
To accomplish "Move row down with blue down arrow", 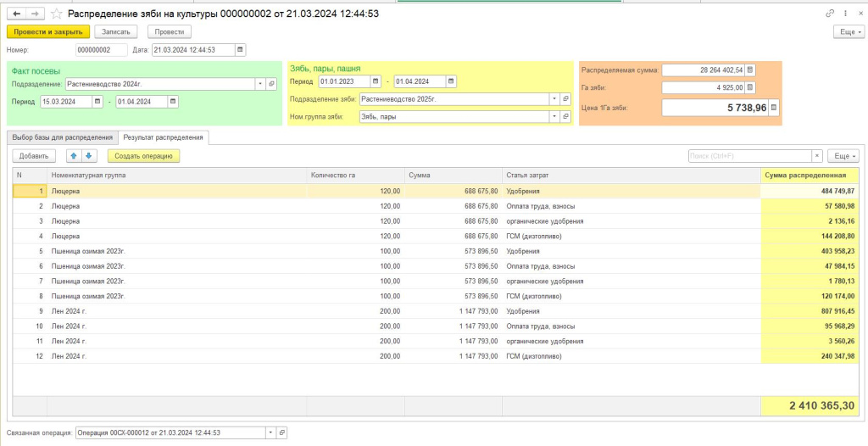I will [x=90, y=156].
